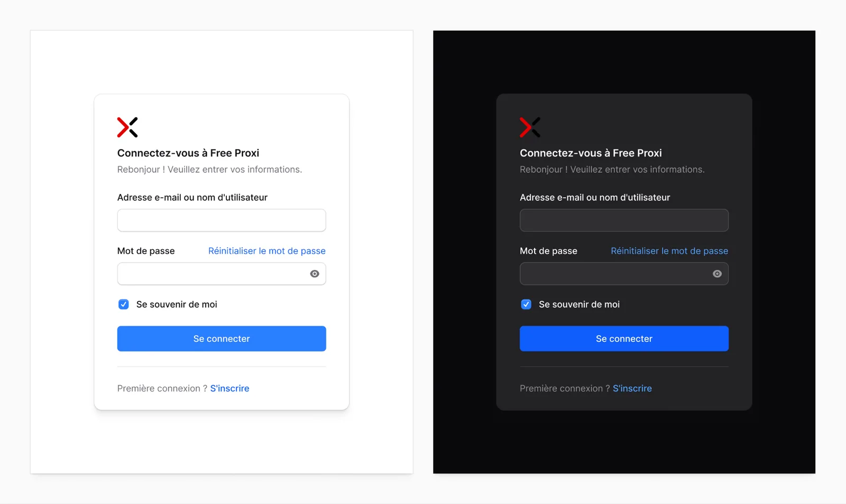
Task: Uncheck 'Se souvenir de moi' in dark form
Action: pos(526,304)
